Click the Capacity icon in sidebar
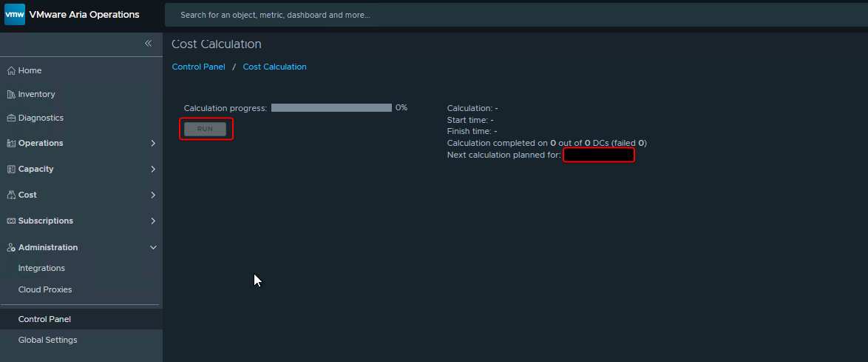 click(x=11, y=170)
